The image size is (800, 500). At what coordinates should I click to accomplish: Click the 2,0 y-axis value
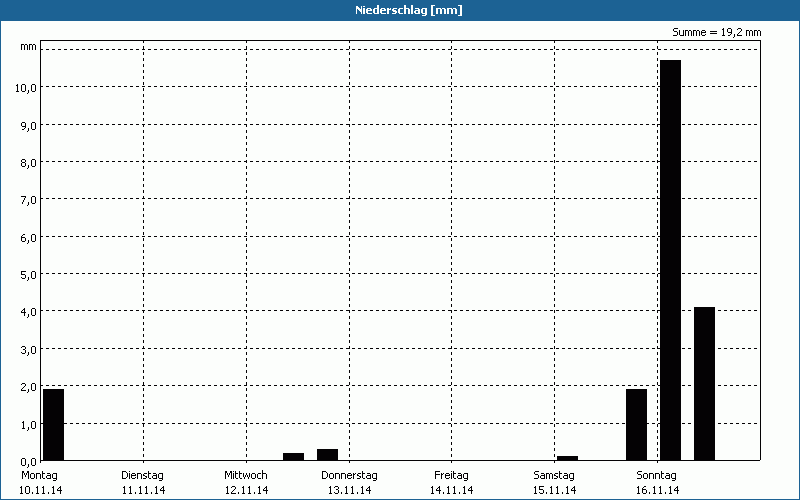pyautogui.click(x=29, y=387)
